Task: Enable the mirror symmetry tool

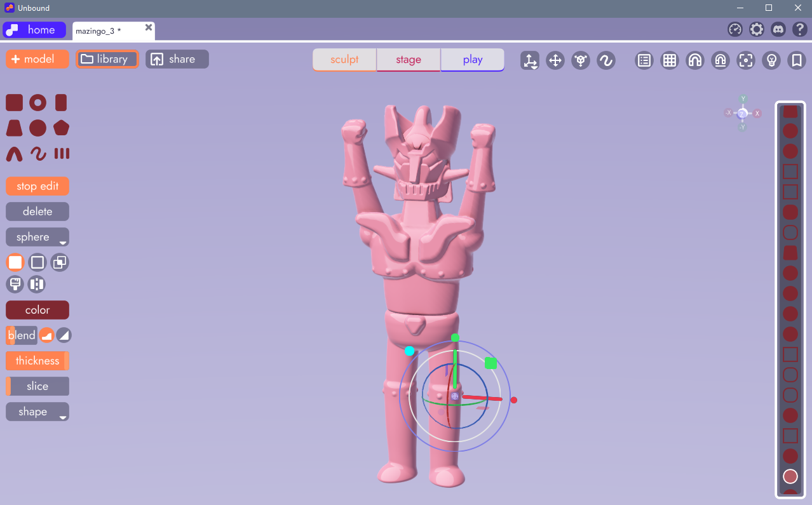Action: click(37, 285)
